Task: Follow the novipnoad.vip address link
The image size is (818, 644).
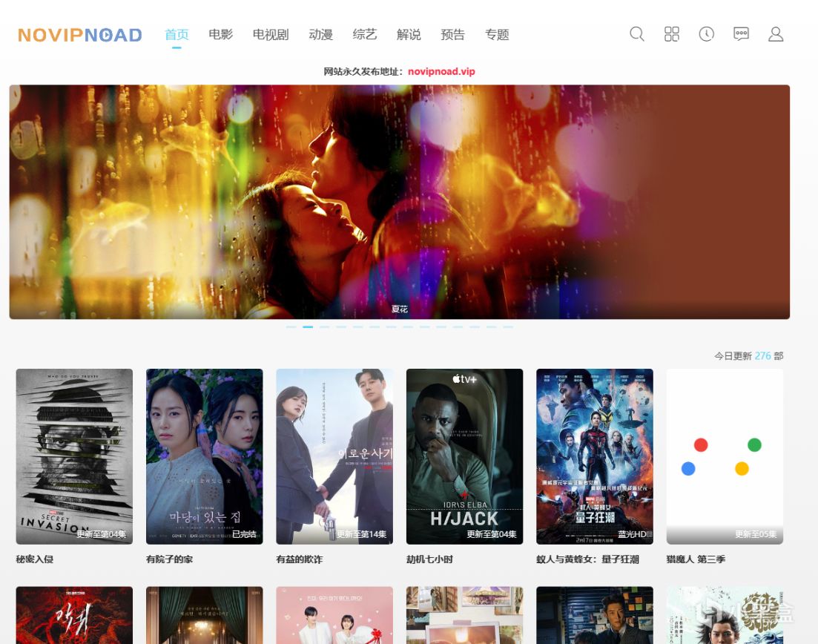Action: coord(441,71)
